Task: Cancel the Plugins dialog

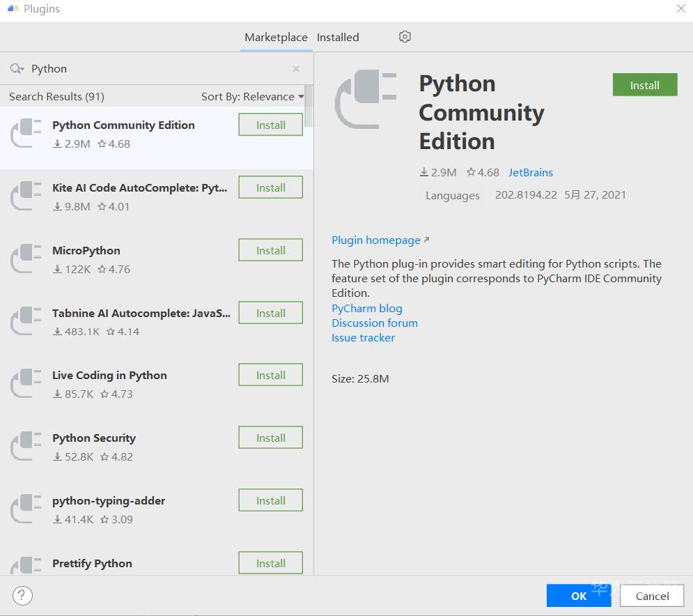Action: tap(652, 596)
